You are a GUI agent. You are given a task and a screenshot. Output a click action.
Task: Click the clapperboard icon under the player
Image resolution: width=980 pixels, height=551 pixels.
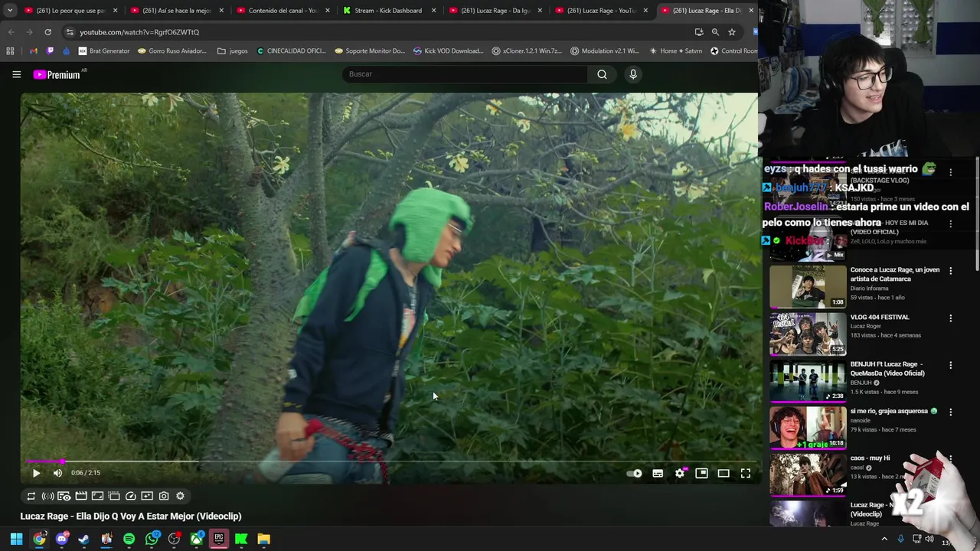tap(81, 496)
